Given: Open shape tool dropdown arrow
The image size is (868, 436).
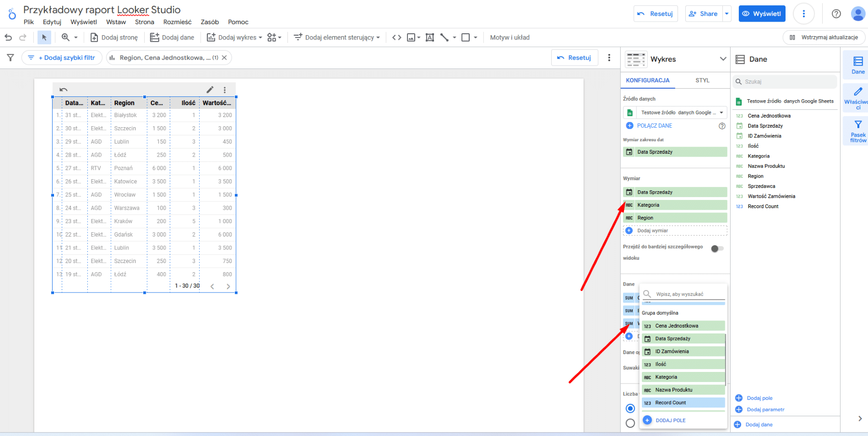Looking at the screenshot, I should 475,37.
